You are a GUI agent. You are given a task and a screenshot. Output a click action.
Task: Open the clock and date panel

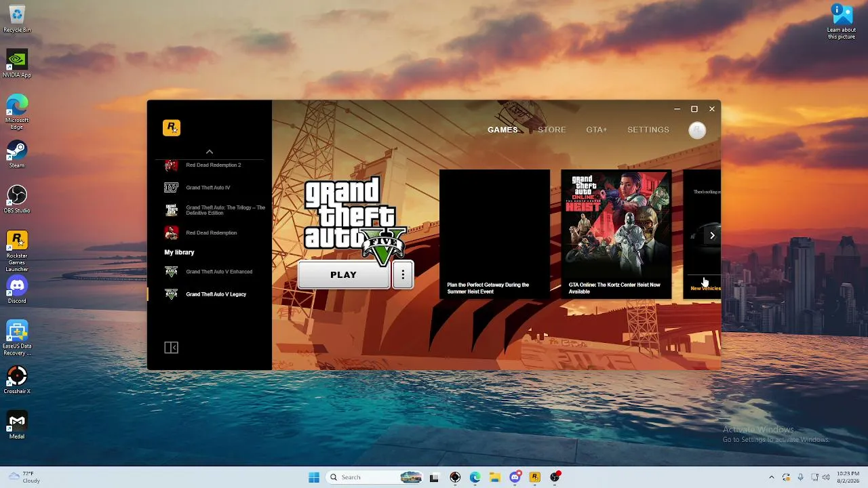[x=848, y=477]
